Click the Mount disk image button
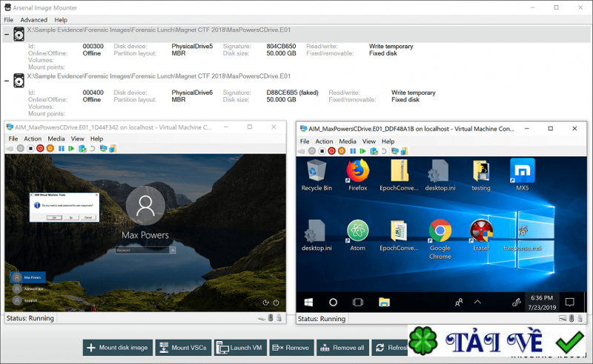This screenshot has height=364, width=593. 117,347
